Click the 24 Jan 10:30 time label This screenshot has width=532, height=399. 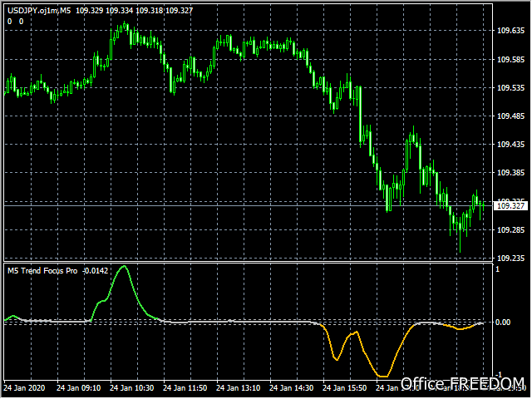[131, 388]
